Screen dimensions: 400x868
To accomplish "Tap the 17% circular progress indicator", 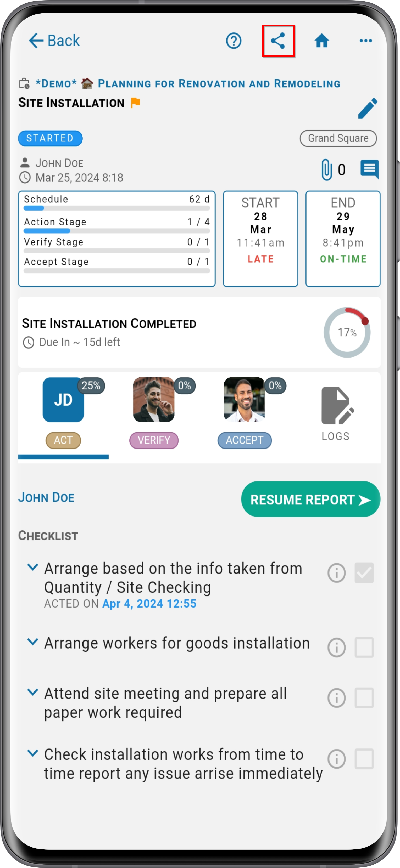I will click(347, 332).
